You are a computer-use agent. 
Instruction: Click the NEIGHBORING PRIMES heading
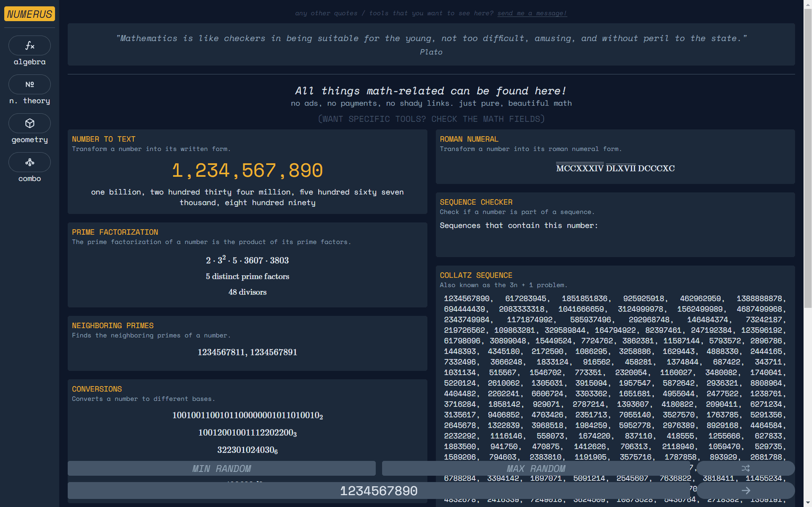click(113, 326)
